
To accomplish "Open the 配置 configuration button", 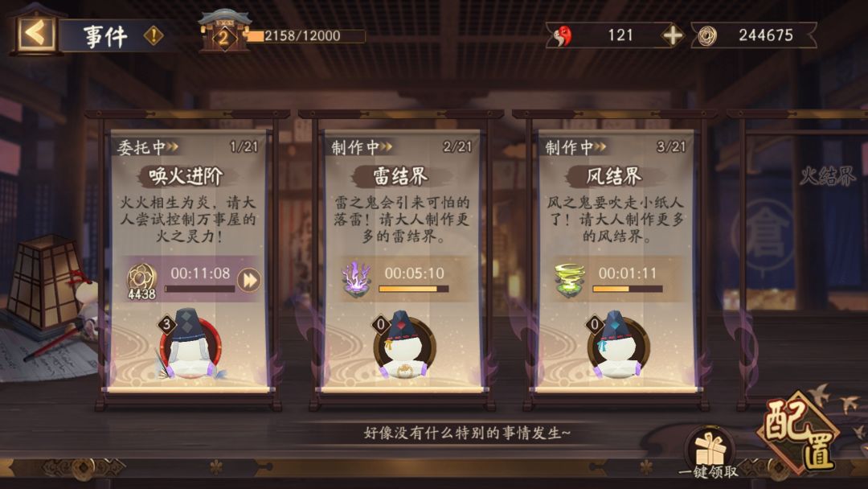I will click(x=800, y=433).
